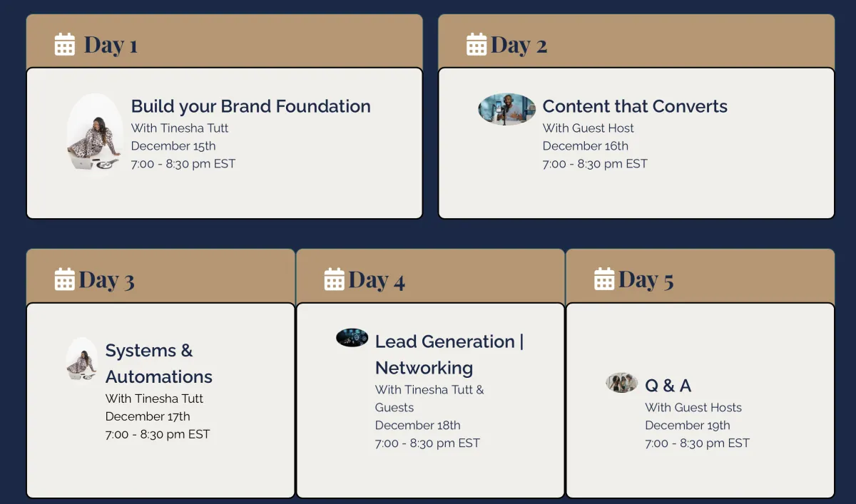Click the Day 3 calendar icon
The image size is (856, 504).
pyautogui.click(x=65, y=279)
